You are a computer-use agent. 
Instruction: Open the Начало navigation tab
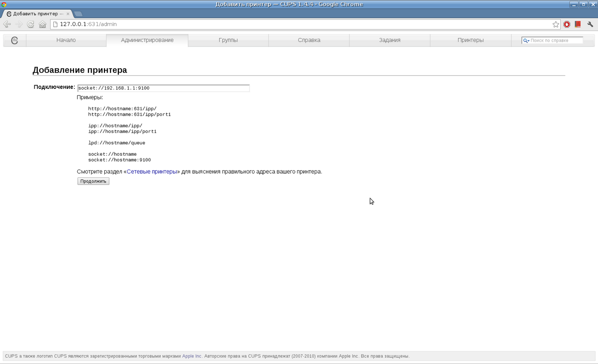66,40
